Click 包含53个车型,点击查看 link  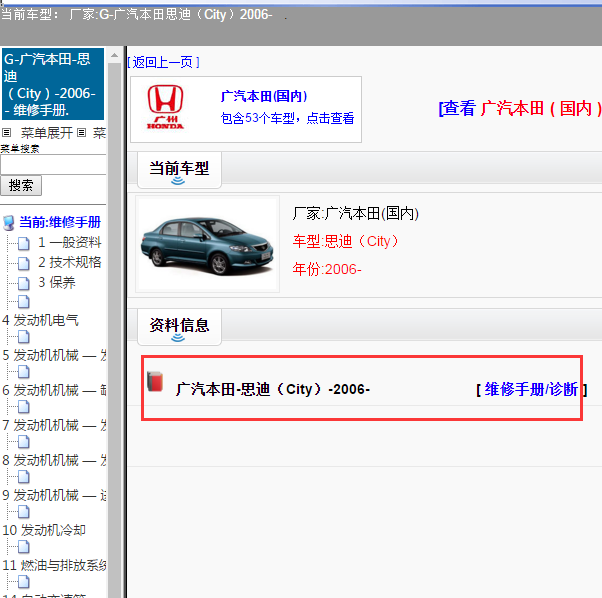point(287,118)
